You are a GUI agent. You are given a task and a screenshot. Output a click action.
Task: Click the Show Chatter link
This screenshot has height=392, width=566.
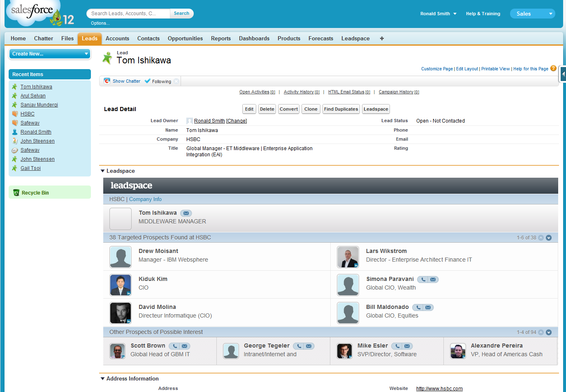tap(126, 81)
